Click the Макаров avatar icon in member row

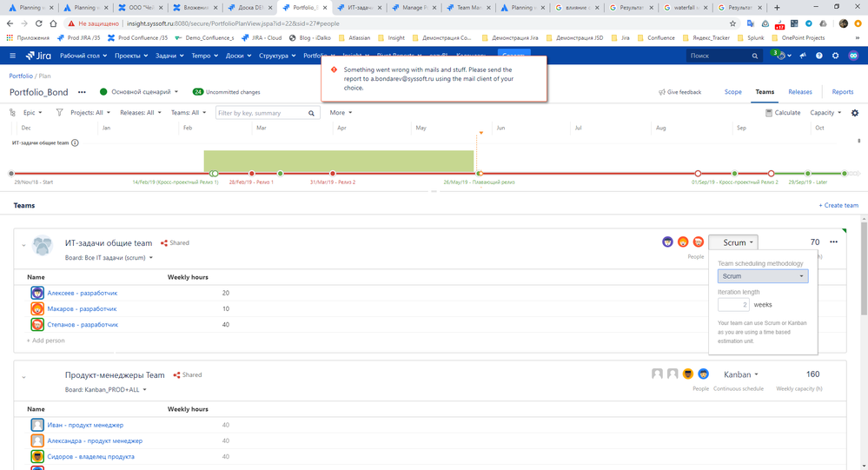coord(37,309)
